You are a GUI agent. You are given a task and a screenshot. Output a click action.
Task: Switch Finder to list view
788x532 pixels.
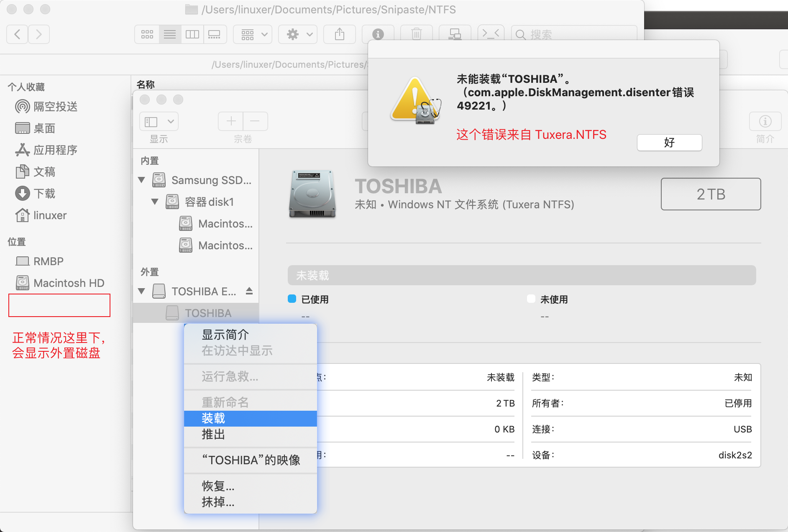click(x=170, y=34)
